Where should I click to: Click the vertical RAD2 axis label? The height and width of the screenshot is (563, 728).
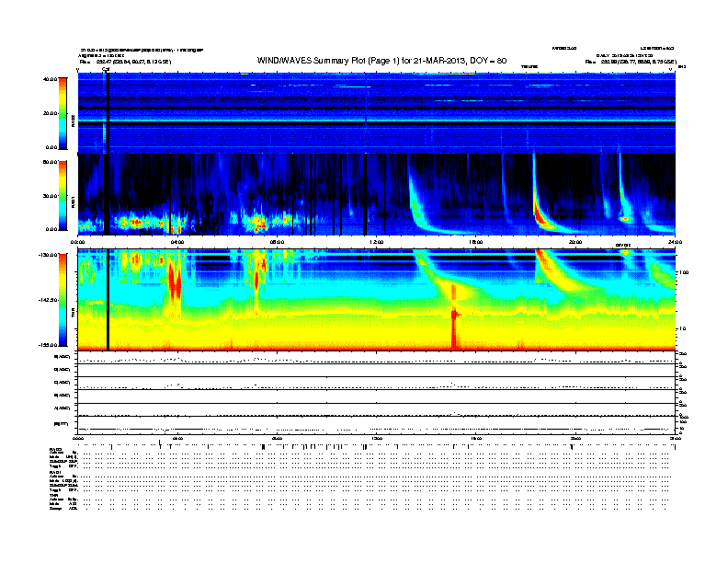[73, 121]
